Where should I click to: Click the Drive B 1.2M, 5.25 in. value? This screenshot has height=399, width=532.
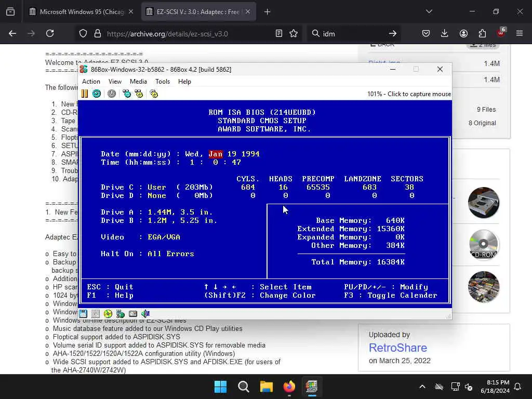click(x=182, y=220)
